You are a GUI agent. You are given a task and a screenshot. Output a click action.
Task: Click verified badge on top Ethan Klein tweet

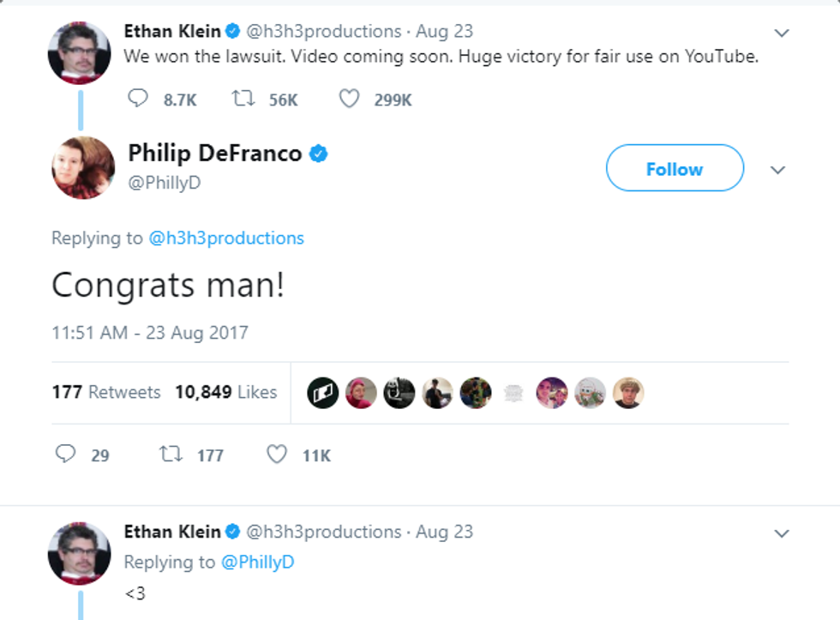(232, 32)
